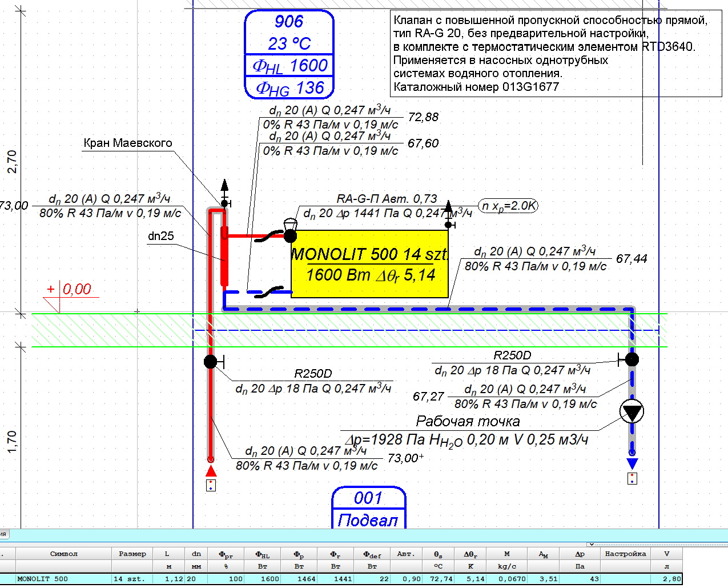Click the 001 Подвал room label
This screenshot has width=728, height=588.
[x=369, y=508]
